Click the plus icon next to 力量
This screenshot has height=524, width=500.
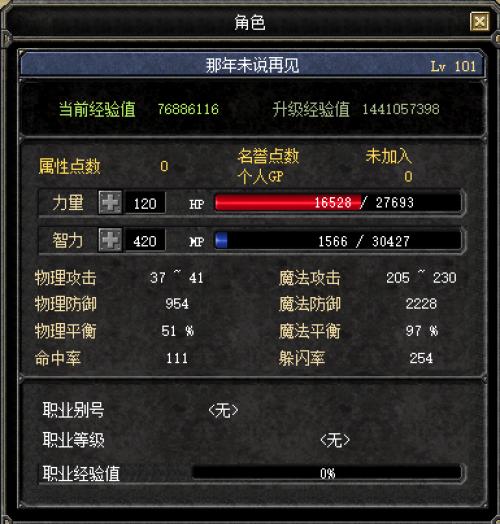click(x=110, y=202)
